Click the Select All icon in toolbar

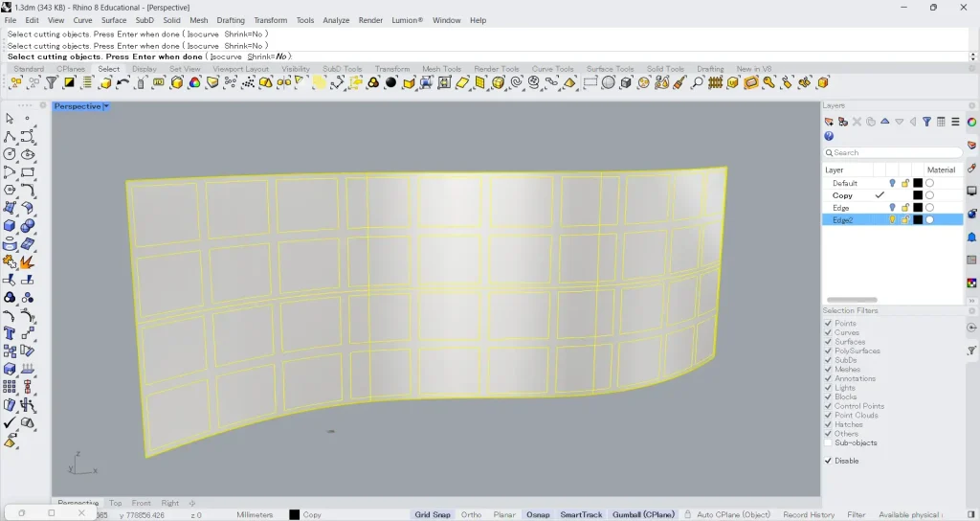[x=15, y=82]
